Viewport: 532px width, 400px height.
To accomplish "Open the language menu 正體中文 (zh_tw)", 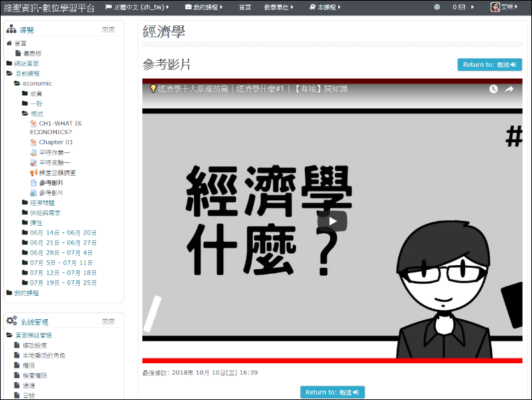I will coord(137,7).
